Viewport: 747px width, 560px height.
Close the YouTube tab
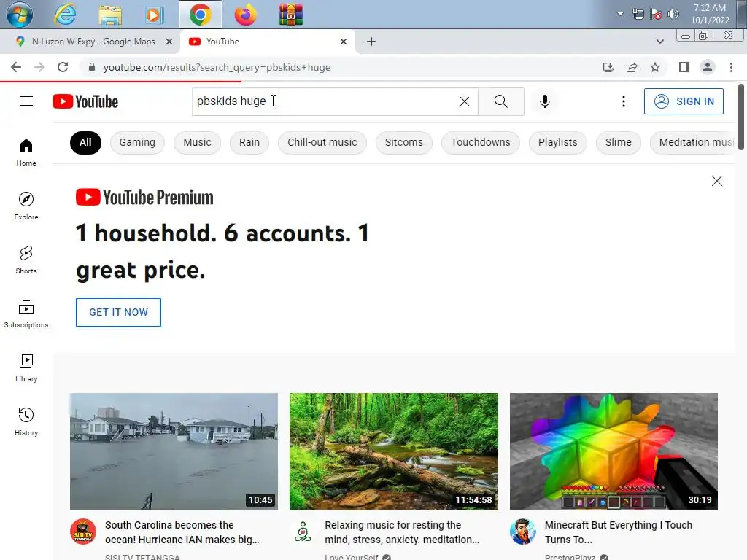(344, 42)
